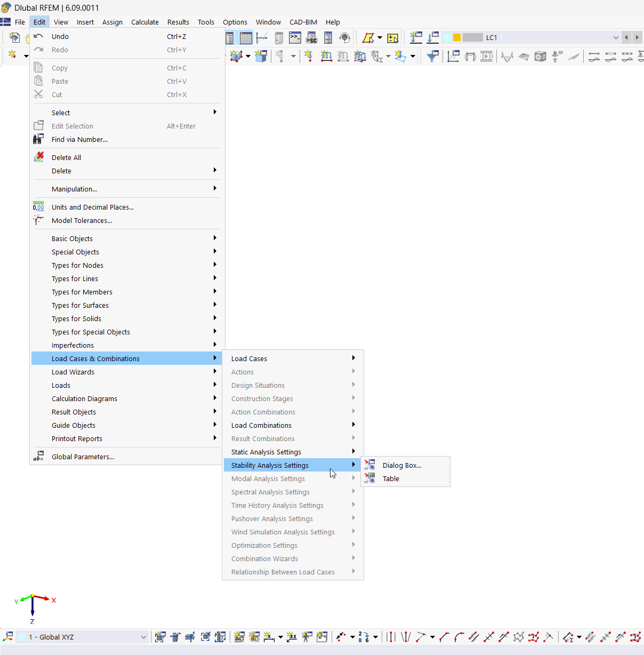Open Stability Analysis Settings Dialog Box
This screenshot has width=644, height=655.
406,465
